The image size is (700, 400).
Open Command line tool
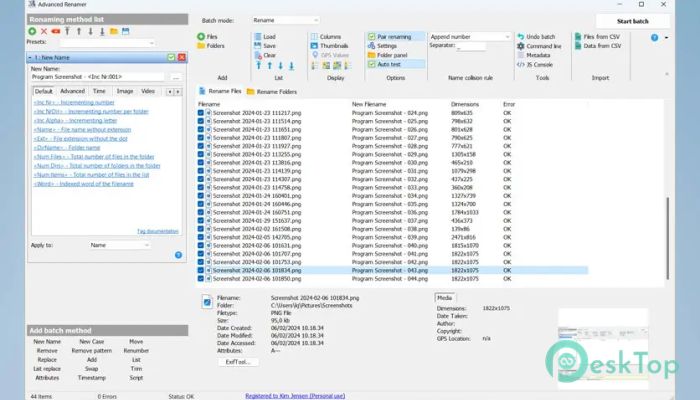coord(539,46)
